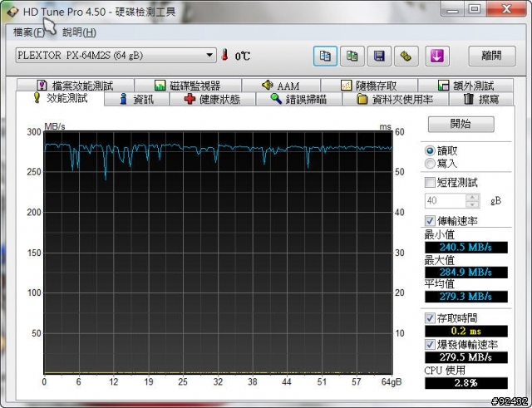Click the 離開 exit button
The width and height of the screenshot is (532, 408).
(491, 56)
